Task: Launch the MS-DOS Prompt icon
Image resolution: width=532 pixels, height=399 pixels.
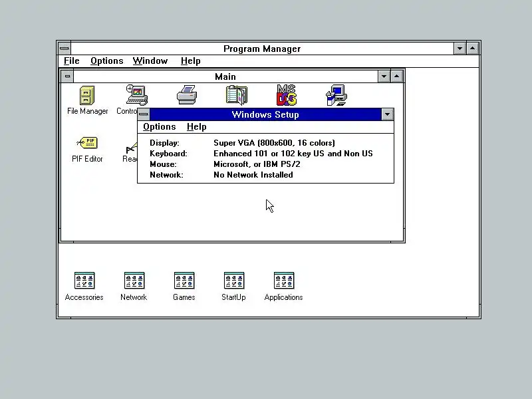Action: click(287, 95)
